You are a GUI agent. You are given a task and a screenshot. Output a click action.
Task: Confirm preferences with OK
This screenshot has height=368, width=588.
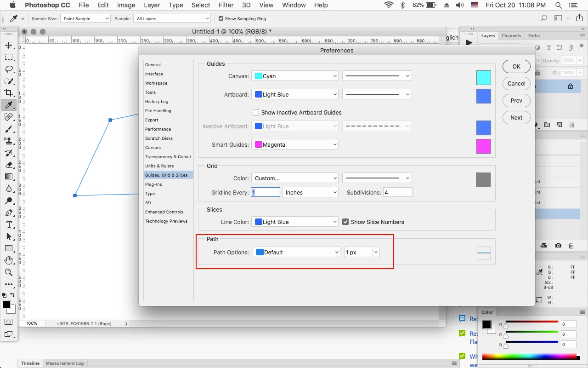click(x=516, y=66)
